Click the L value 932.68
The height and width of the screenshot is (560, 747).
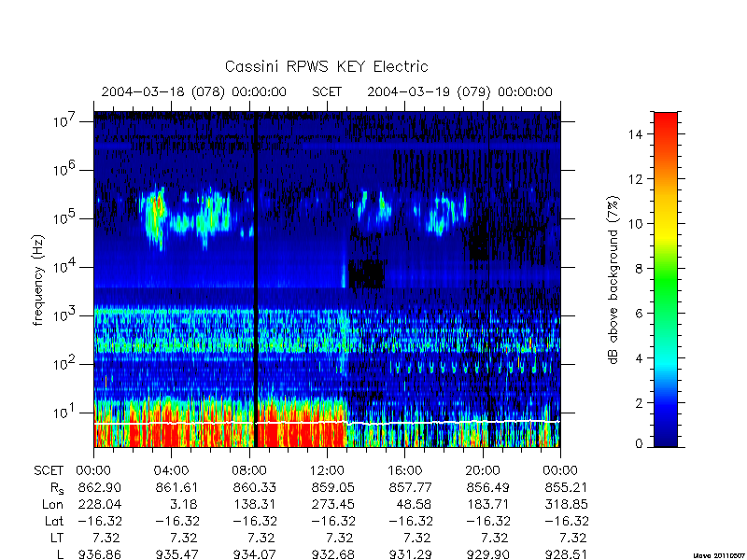point(332,554)
